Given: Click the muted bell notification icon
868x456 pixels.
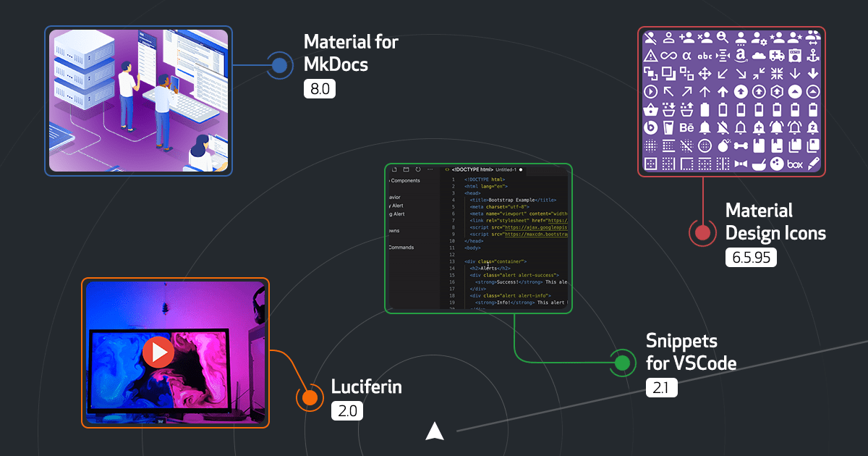Looking at the screenshot, I should pos(723,127).
